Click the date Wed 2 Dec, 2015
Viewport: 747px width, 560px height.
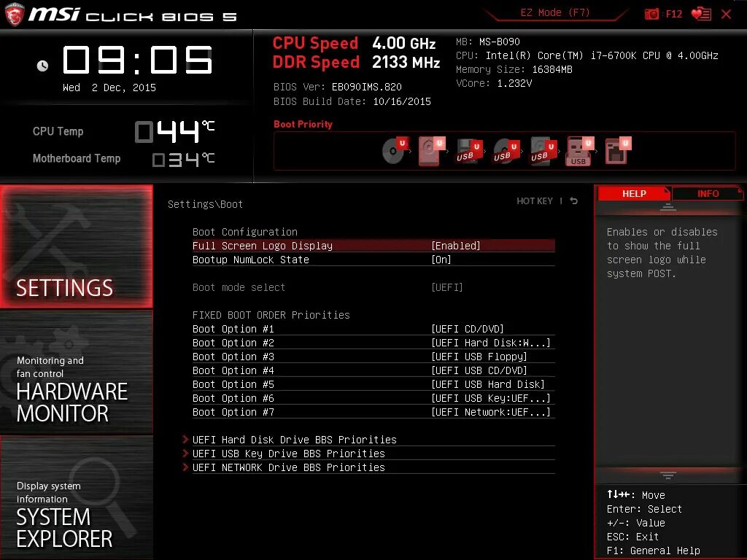109,87
